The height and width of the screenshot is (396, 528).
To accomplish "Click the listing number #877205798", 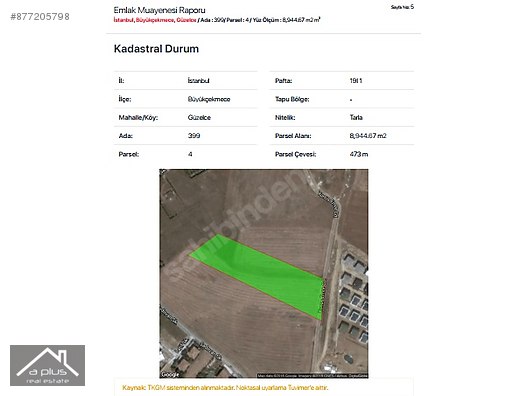I will pos(40,16).
